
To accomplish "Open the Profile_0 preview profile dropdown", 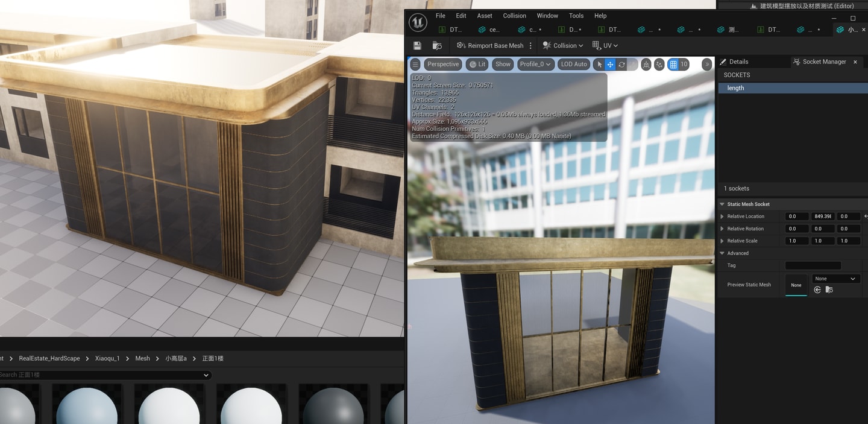I will [535, 64].
